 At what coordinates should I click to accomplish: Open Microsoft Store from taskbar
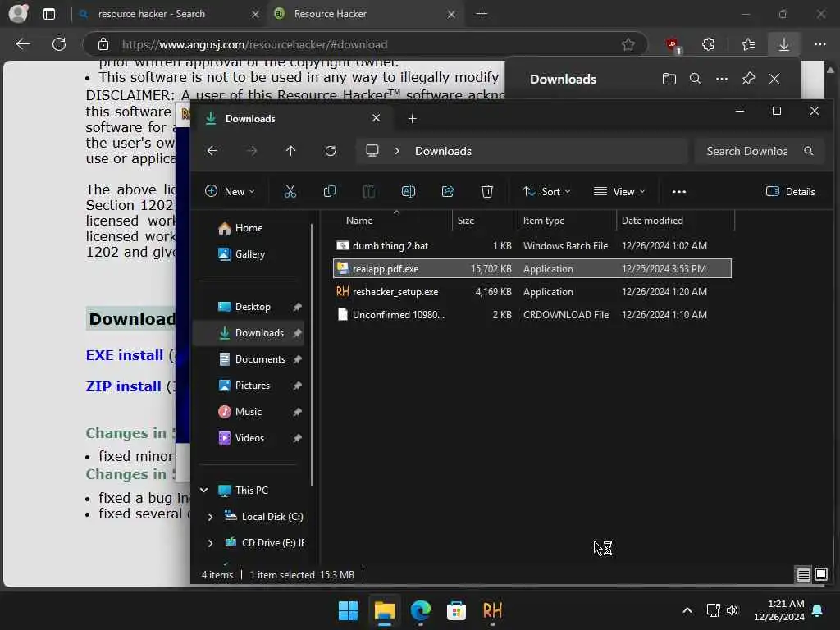tap(456, 610)
